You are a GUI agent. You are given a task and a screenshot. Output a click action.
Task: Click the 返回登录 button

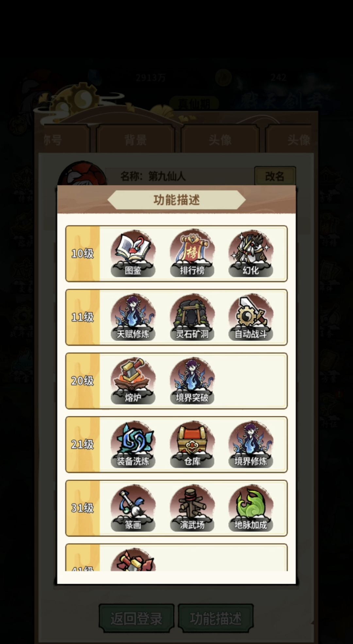click(x=136, y=618)
